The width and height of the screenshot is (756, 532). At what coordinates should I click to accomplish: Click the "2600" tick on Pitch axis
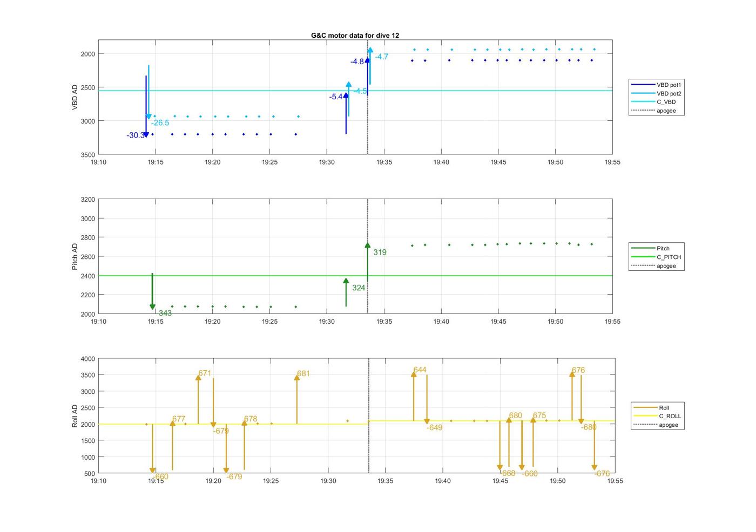(87, 257)
